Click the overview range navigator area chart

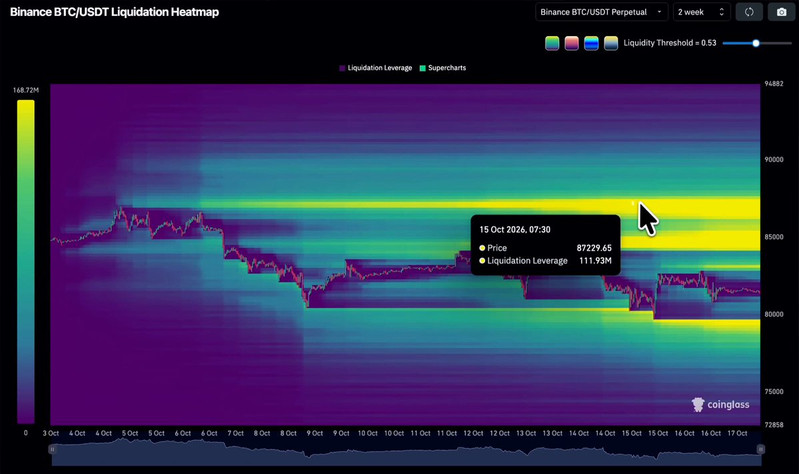[x=406, y=453]
